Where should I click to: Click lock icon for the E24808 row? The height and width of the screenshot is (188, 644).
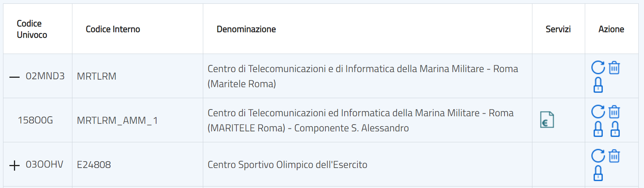pos(598,174)
